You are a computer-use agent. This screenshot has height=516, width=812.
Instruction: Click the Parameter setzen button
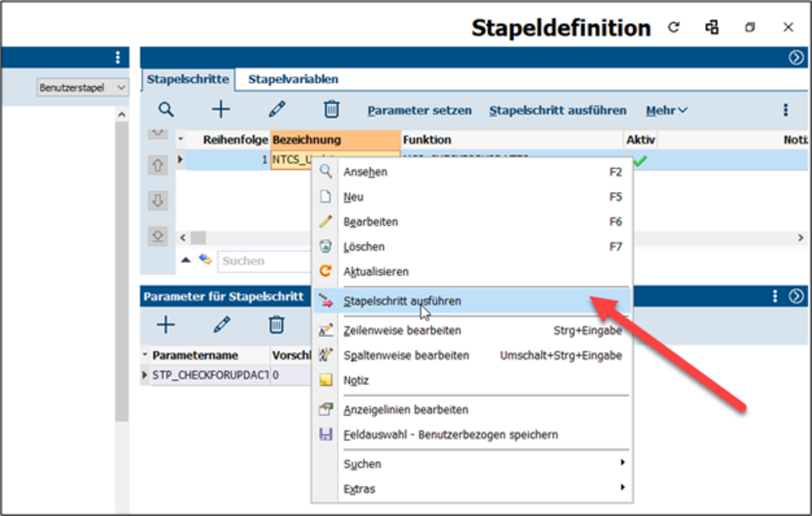tap(419, 111)
